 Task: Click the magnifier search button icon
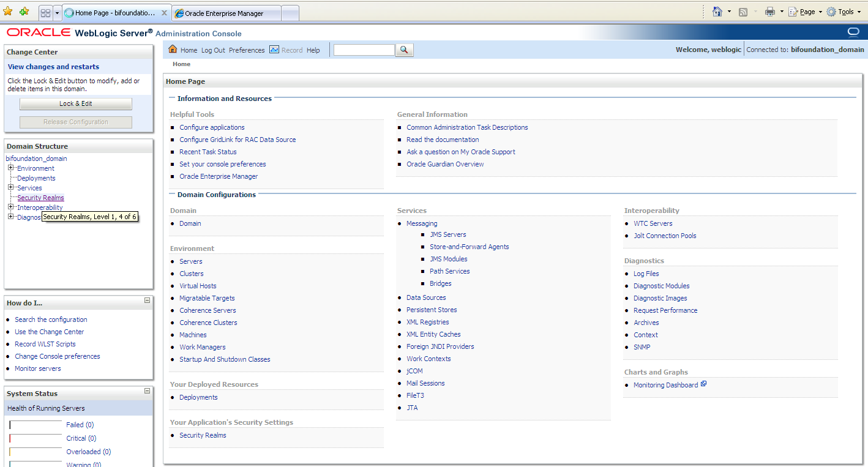(405, 50)
